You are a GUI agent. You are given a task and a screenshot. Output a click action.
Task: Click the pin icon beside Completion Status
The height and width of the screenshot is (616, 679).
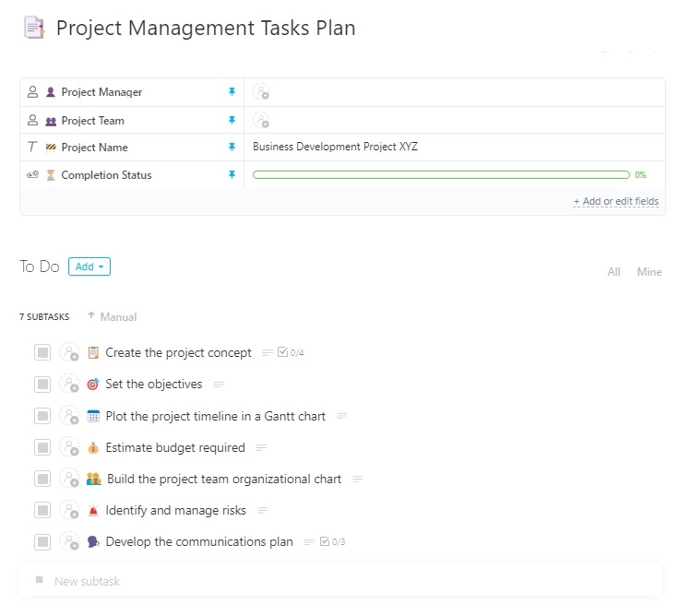pos(232,175)
